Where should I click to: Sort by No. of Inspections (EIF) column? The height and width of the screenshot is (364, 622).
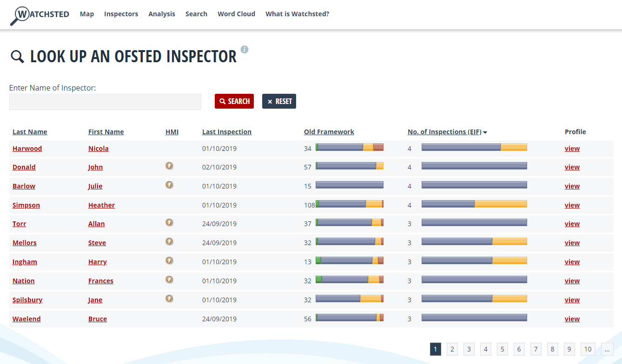tap(444, 132)
